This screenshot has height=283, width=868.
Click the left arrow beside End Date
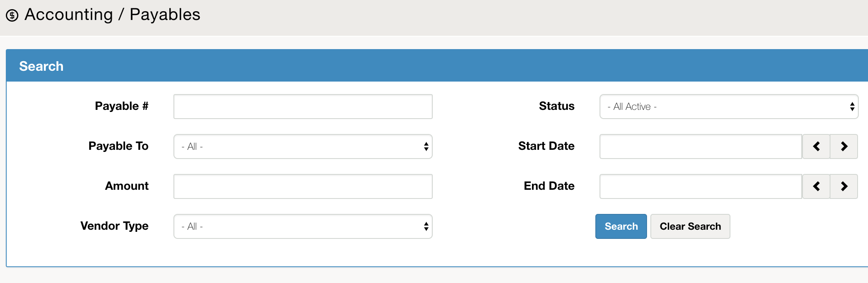tap(816, 186)
